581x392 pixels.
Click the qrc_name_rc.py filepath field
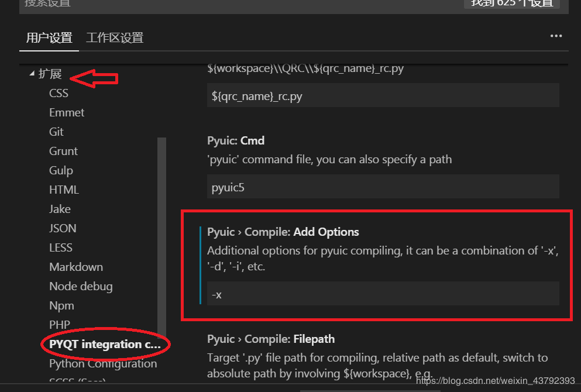point(383,95)
